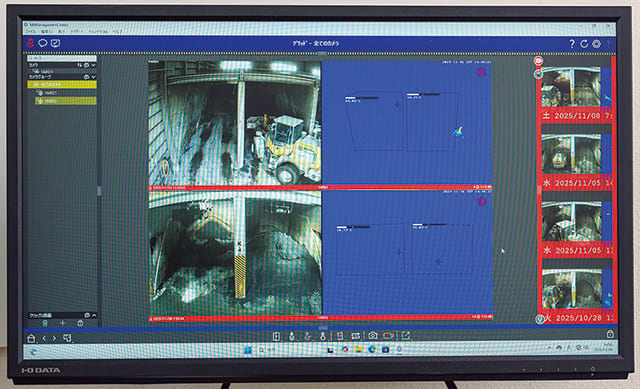Select the highlighted YARD2 group entry
The width and height of the screenshot is (640, 389).
65,100
